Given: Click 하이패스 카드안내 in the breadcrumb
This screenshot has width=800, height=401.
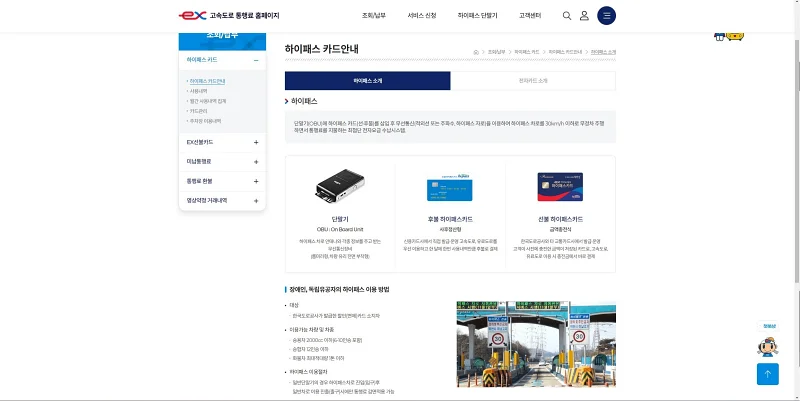Looking at the screenshot, I should click(565, 52).
